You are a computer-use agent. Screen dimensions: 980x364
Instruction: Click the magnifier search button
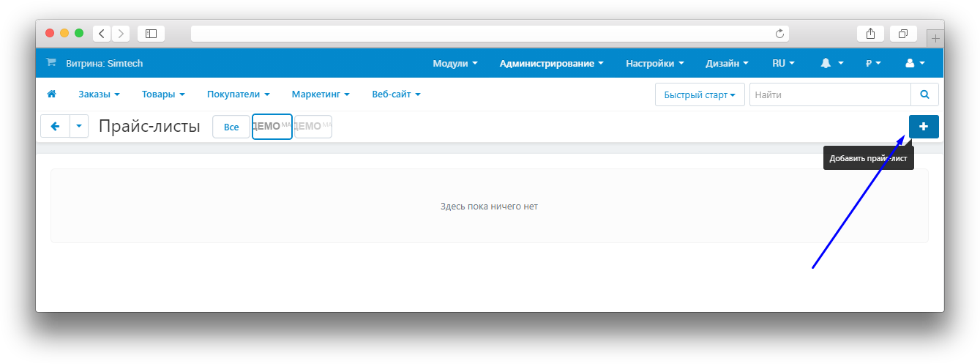click(924, 94)
